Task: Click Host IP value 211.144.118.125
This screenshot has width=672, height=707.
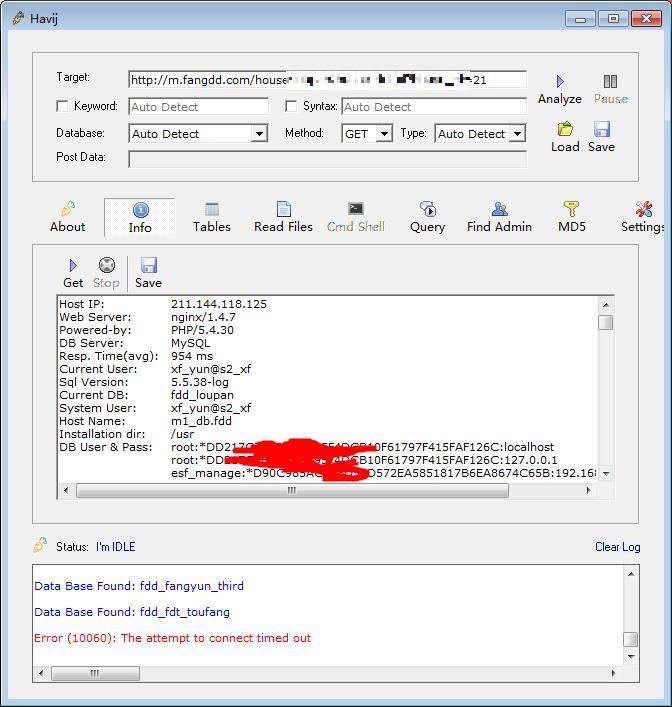Action: 219,304
